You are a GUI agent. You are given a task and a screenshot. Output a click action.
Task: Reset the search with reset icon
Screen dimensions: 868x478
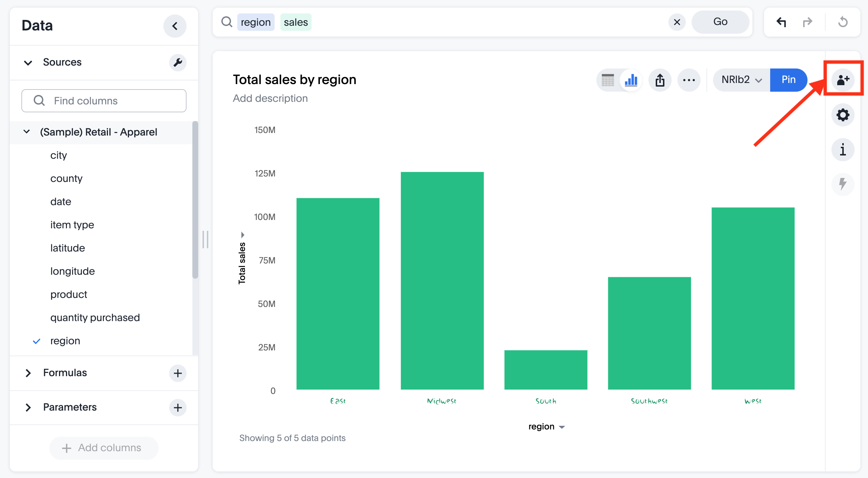pos(843,22)
